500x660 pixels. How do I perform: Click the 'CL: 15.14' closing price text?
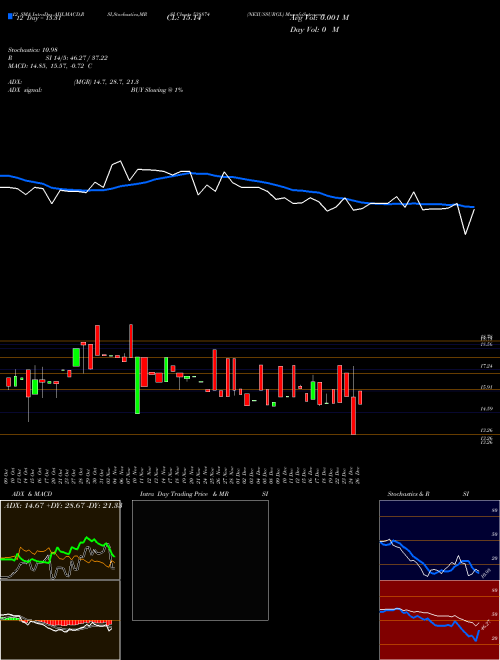[183, 18]
